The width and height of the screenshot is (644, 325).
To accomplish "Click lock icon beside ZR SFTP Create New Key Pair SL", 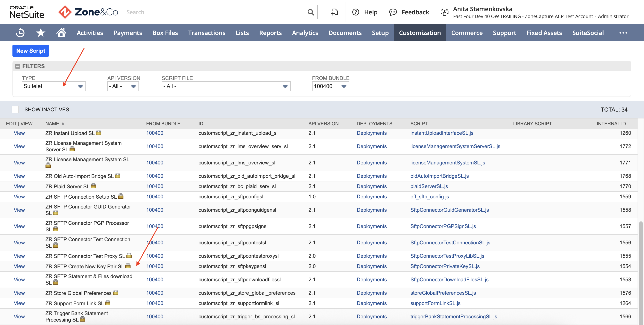I will [128, 266].
